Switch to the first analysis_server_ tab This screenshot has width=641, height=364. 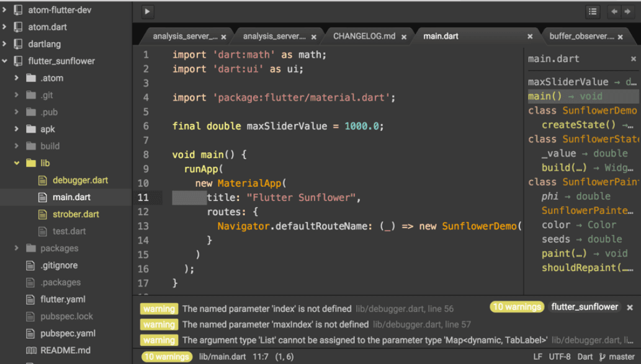[x=185, y=37]
